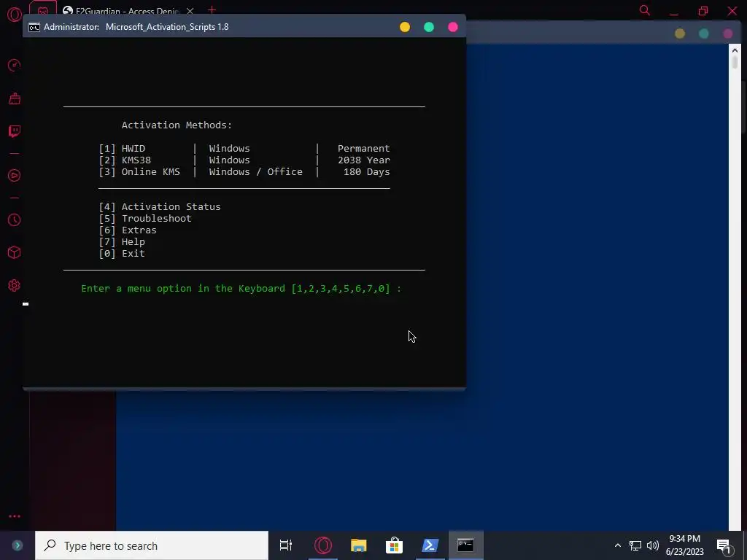This screenshot has height=560, width=747.
Task: Click the 9:34 PM clock and date
Action: tap(684, 545)
